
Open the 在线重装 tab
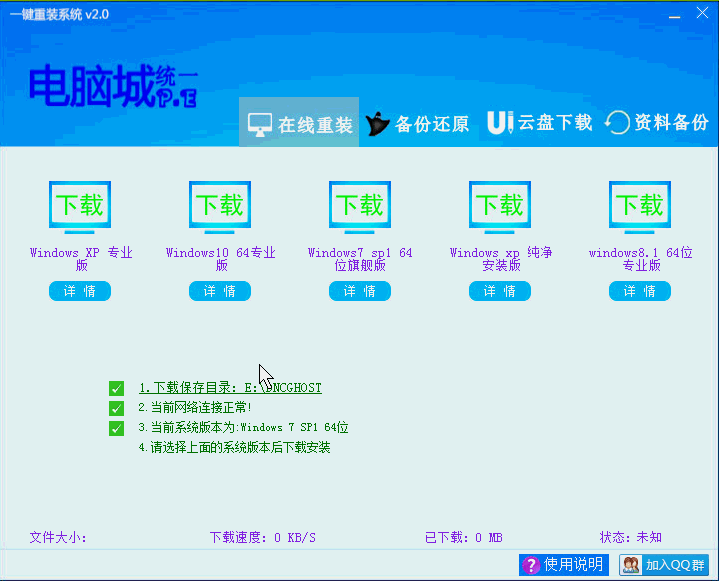click(x=299, y=123)
